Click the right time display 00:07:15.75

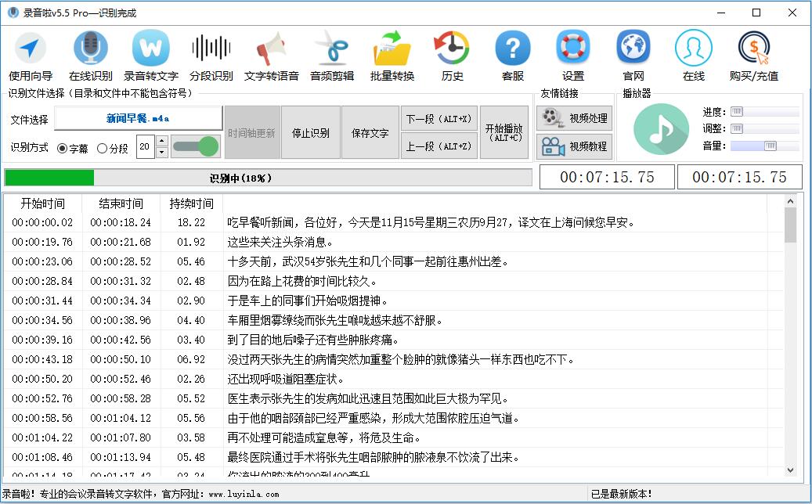(x=739, y=177)
